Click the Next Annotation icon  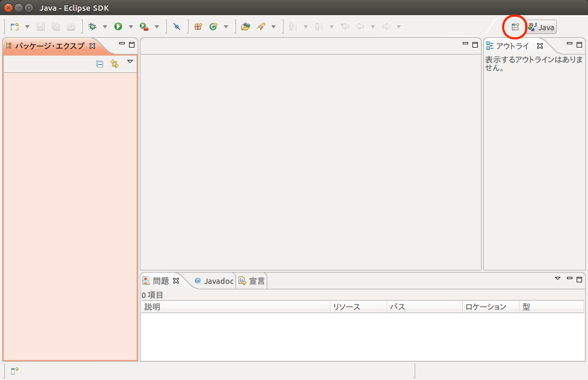pyautogui.click(x=293, y=26)
